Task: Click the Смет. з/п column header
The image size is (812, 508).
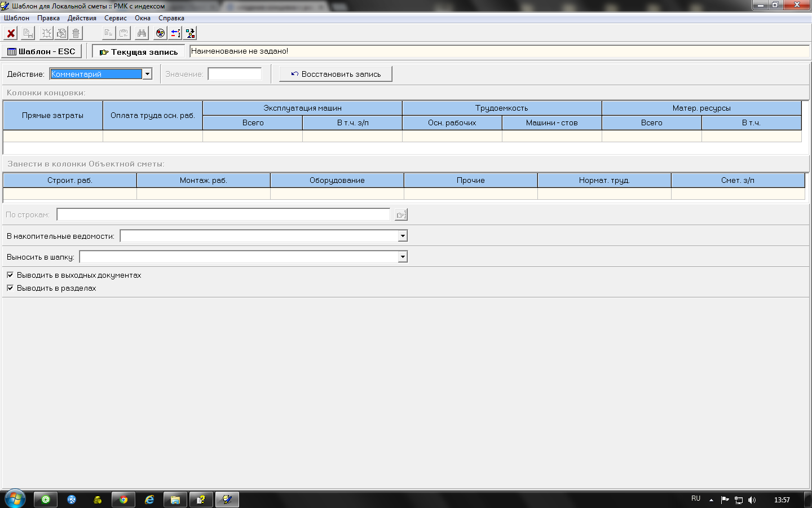Action: point(738,181)
